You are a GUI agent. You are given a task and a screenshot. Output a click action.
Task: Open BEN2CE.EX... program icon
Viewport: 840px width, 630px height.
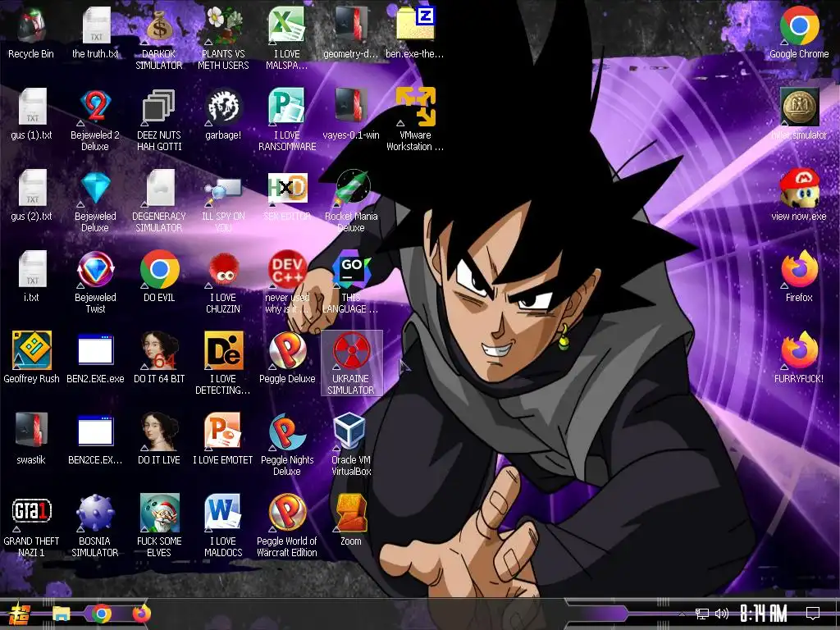(x=95, y=441)
